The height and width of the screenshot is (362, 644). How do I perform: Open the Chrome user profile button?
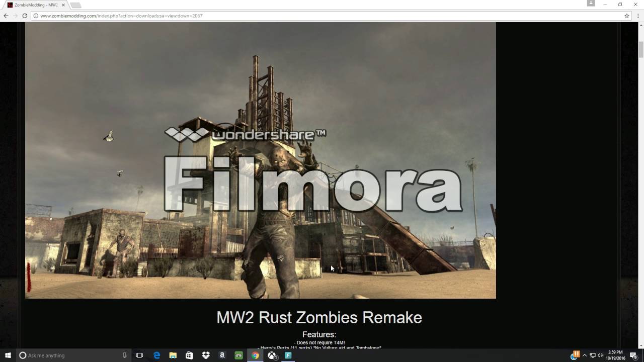[591, 4]
